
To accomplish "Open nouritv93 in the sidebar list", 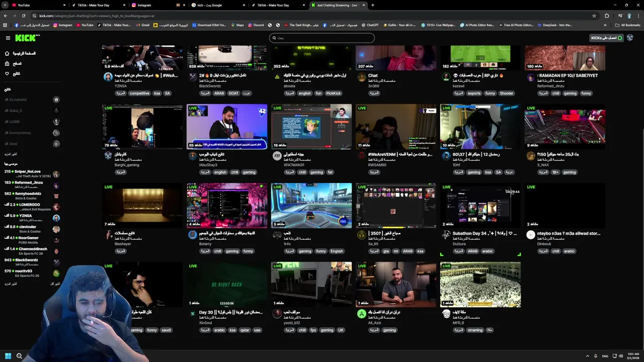I will [x=31, y=273].
